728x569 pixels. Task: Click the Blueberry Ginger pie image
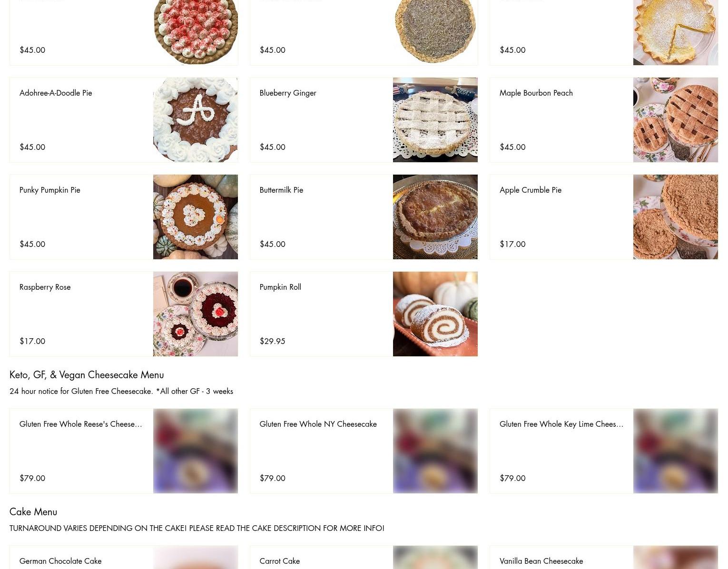435,120
